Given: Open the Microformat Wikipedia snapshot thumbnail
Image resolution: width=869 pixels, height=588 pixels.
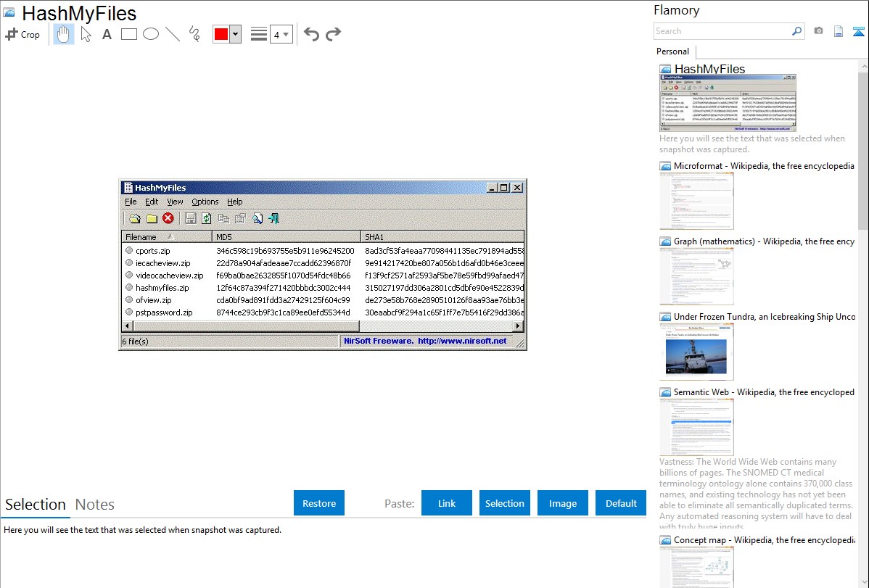Looking at the screenshot, I should point(696,201).
